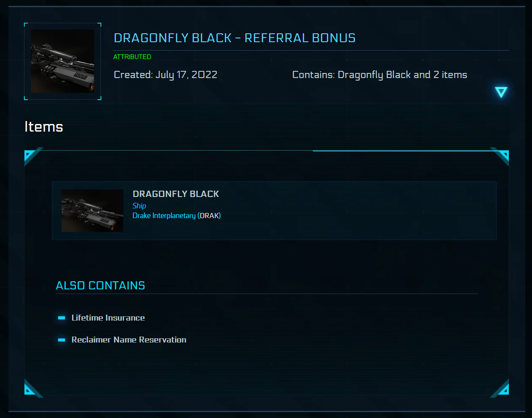Click the Items section heading
This screenshot has height=418, width=532.
click(x=44, y=127)
